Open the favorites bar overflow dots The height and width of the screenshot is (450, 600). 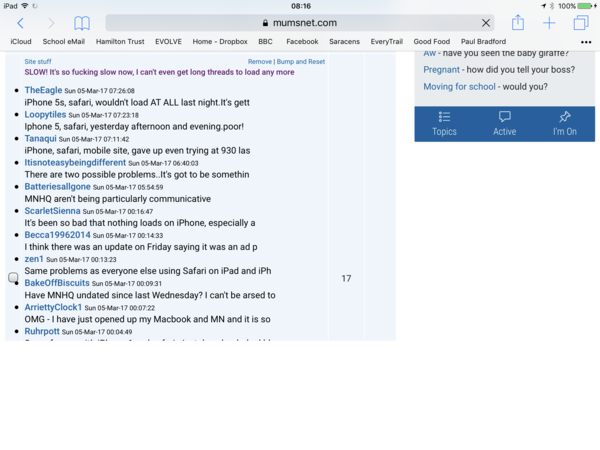(x=586, y=42)
